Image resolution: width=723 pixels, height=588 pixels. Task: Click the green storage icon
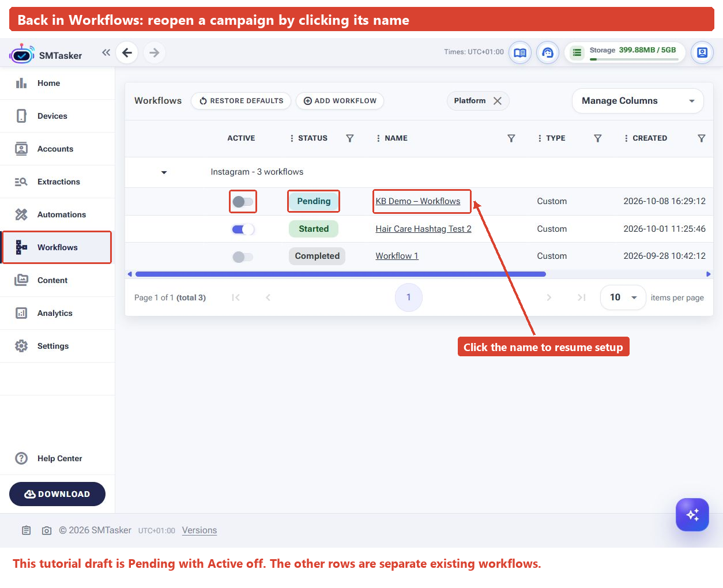[577, 52]
